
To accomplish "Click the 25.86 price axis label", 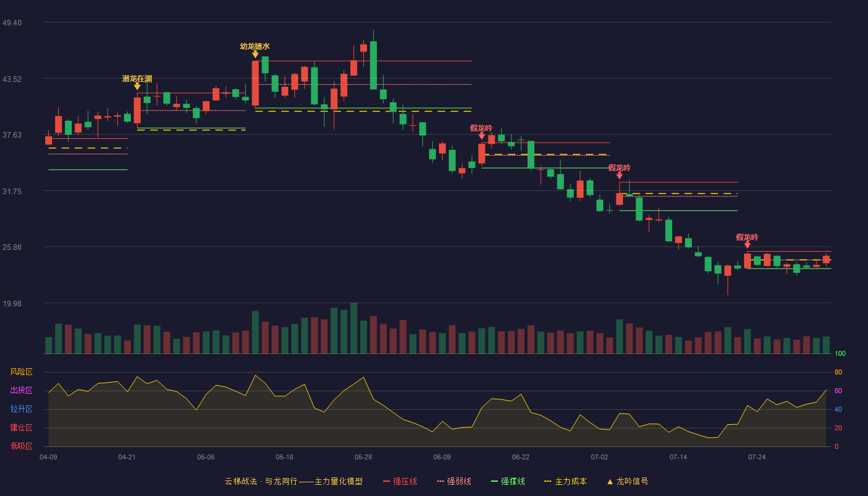I will pyautogui.click(x=12, y=247).
